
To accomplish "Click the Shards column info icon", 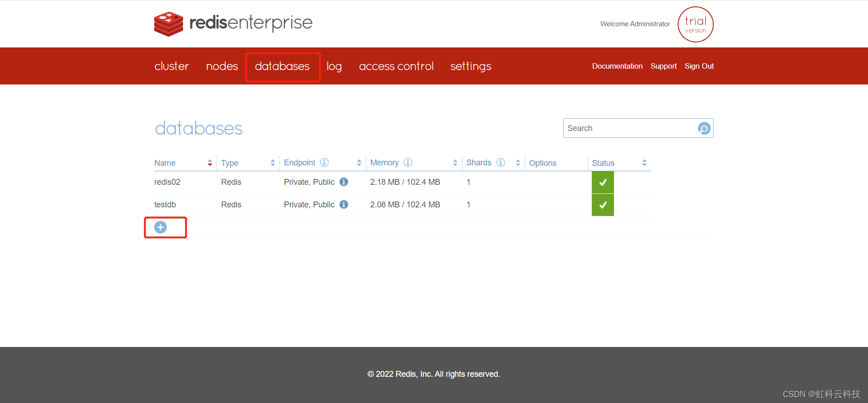I will [x=500, y=163].
